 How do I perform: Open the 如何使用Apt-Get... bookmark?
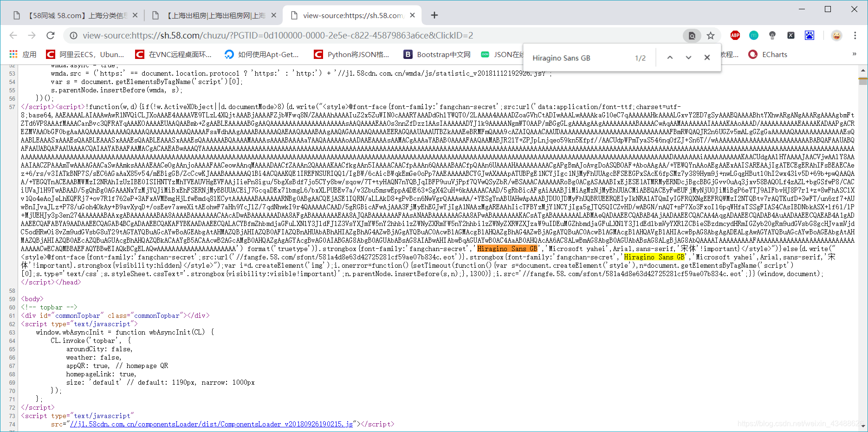point(262,54)
